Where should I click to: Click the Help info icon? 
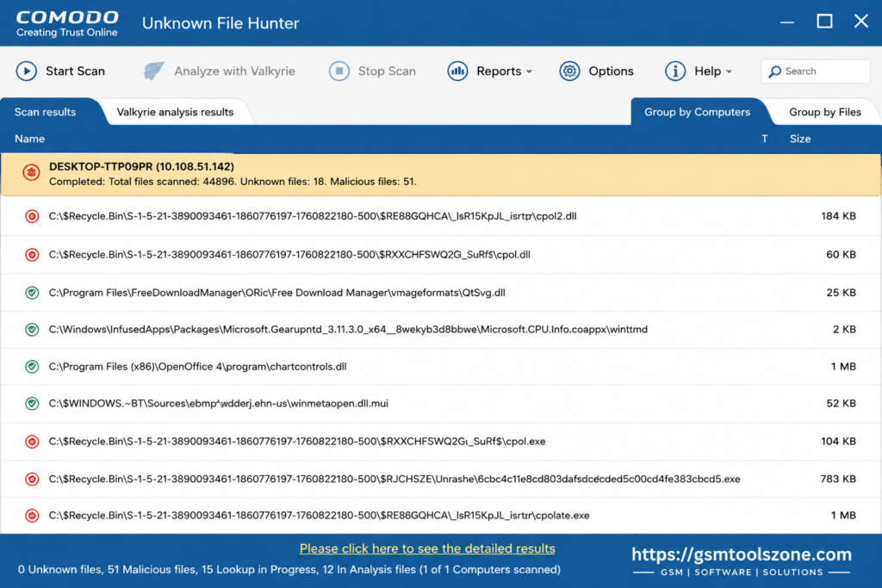click(675, 71)
